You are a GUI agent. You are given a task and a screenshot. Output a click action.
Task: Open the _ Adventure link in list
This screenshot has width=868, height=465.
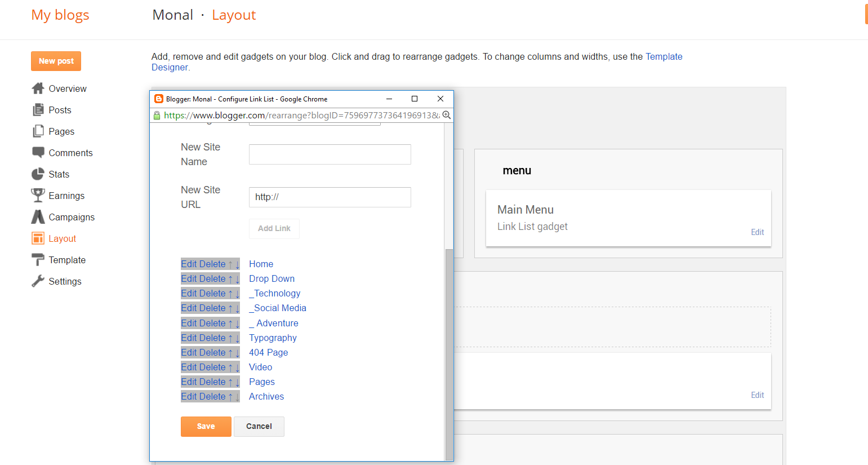pyautogui.click(x=274, y=323)
